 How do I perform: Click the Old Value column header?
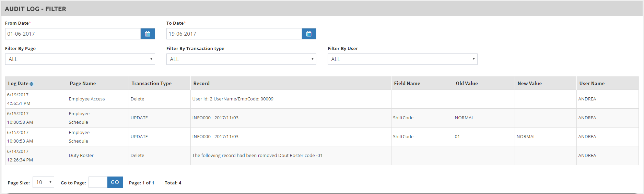tap(467, 83)
